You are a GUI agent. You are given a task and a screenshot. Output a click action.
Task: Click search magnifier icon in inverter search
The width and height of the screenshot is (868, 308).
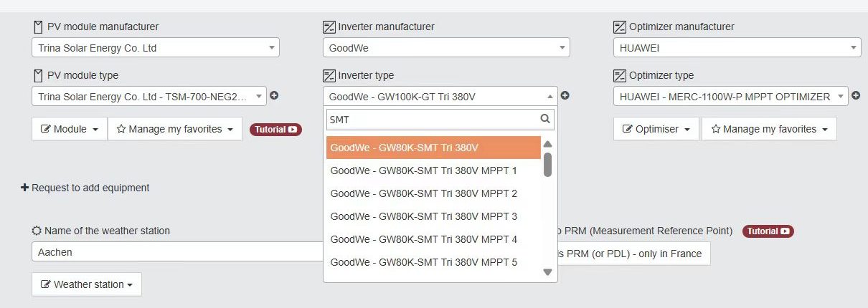pos(545,120)
